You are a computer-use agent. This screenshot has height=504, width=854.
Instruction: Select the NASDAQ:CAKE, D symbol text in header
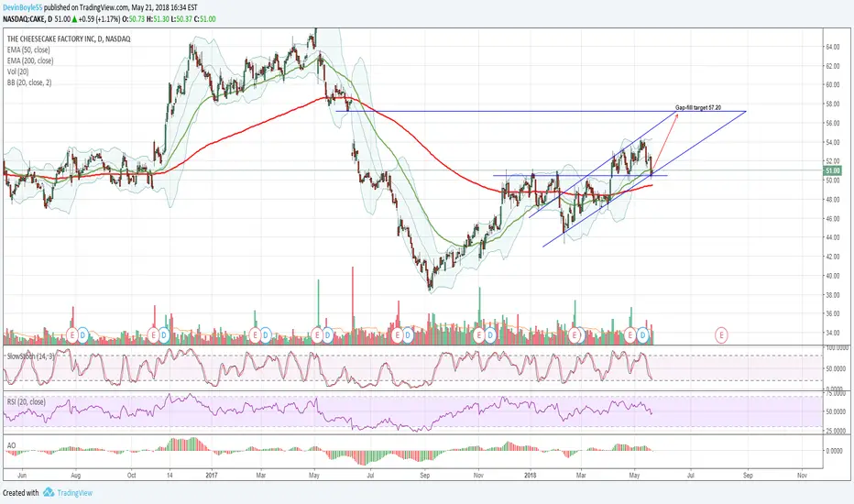pos(27,19)
